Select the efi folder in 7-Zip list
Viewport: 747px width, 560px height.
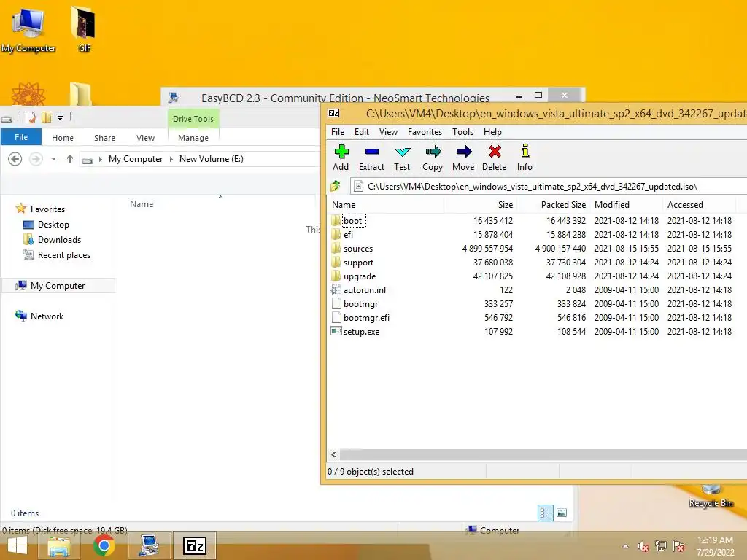tap(348, 234)
